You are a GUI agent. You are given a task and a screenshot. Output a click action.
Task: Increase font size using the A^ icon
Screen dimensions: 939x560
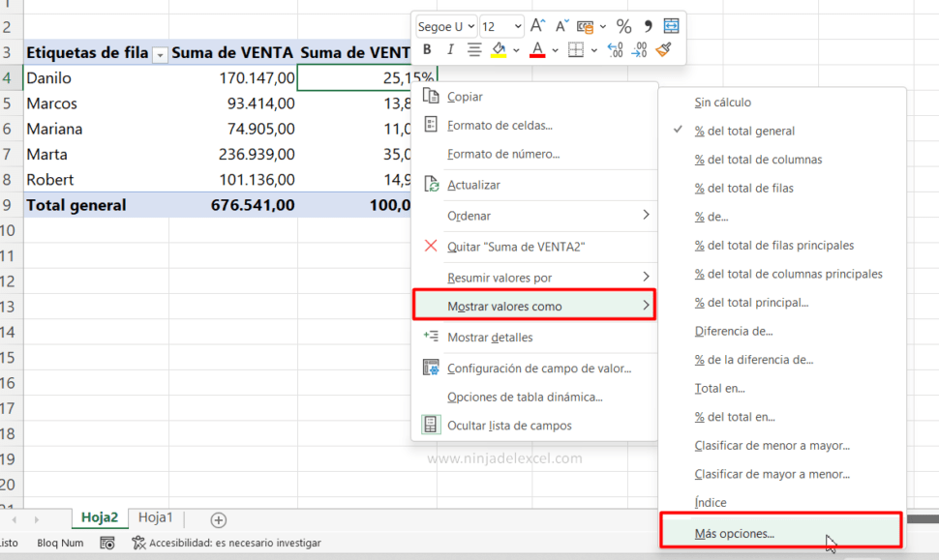pos(537,25)
